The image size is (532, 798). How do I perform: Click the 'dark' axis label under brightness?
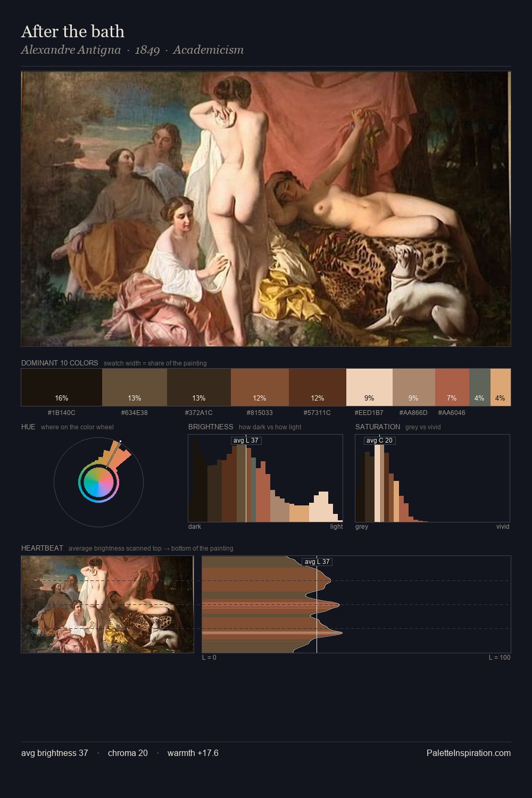[x=195, y=527]
